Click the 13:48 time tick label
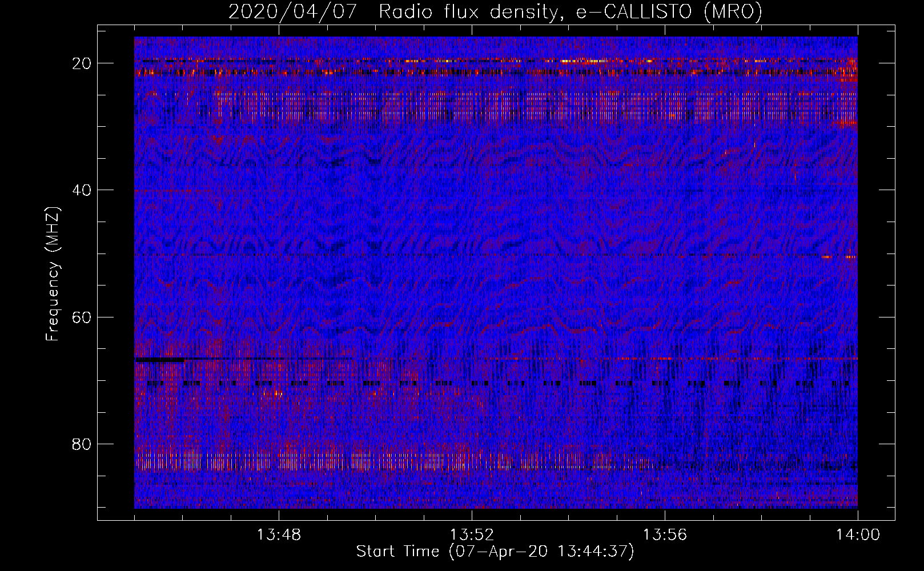Image resolution: width=924 pixels, height=571 pixels. coord(279,535)
